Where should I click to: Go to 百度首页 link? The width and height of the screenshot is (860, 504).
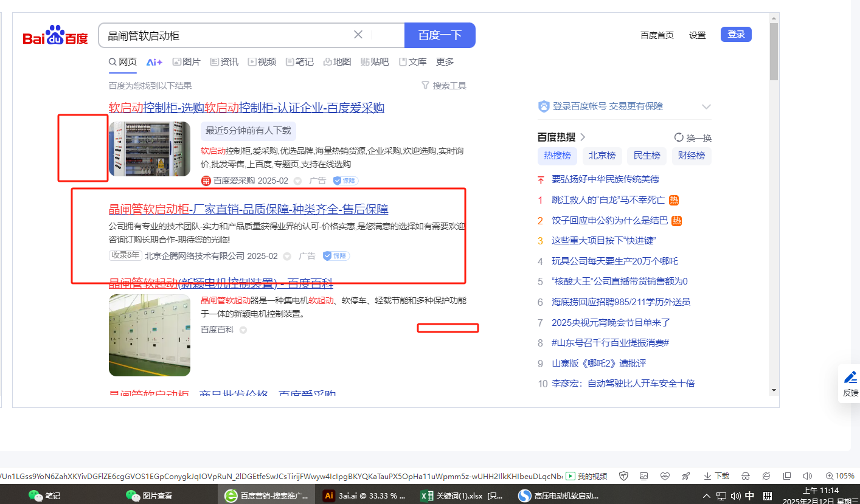(x=657, y=35)
